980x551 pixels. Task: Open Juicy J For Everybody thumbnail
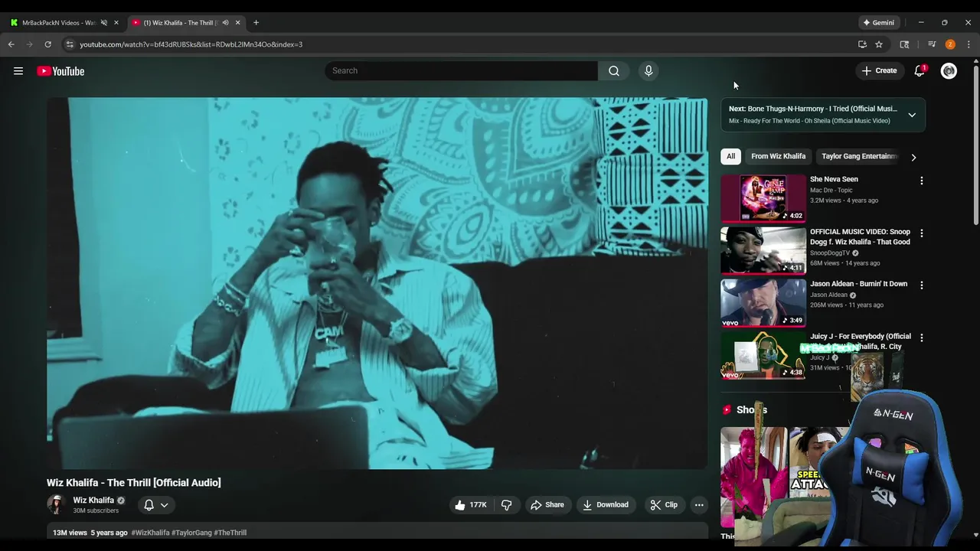(x=763, y=355)
